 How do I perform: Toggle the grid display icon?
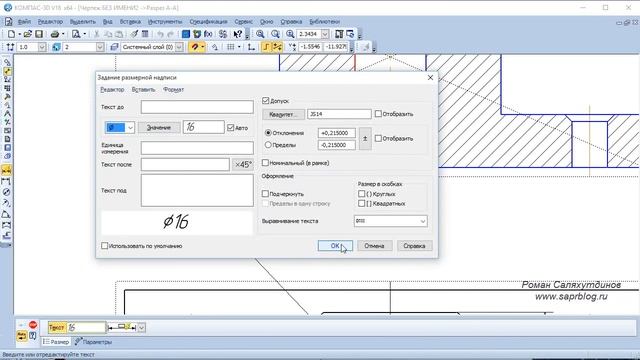click(231, 47)
